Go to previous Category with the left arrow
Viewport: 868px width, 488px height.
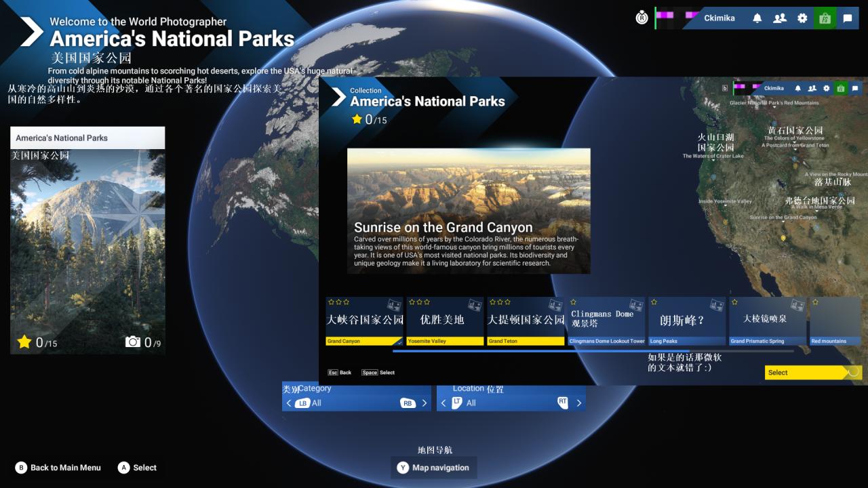(288, 403)
